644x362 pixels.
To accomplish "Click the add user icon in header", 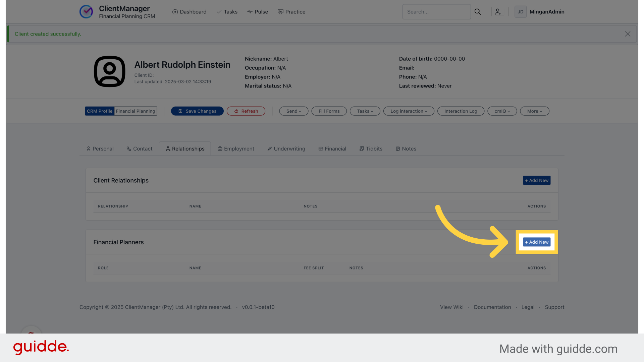I will 498,12.
